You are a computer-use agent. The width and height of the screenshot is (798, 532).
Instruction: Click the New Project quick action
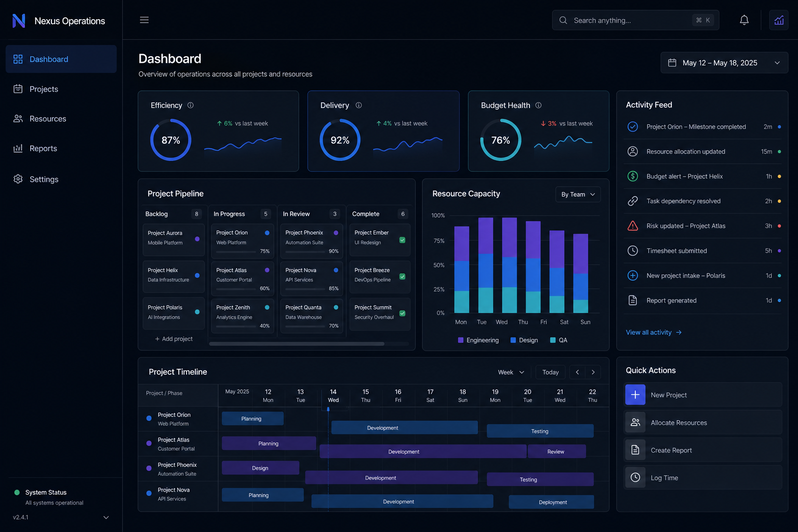click(x=703, y=395)
